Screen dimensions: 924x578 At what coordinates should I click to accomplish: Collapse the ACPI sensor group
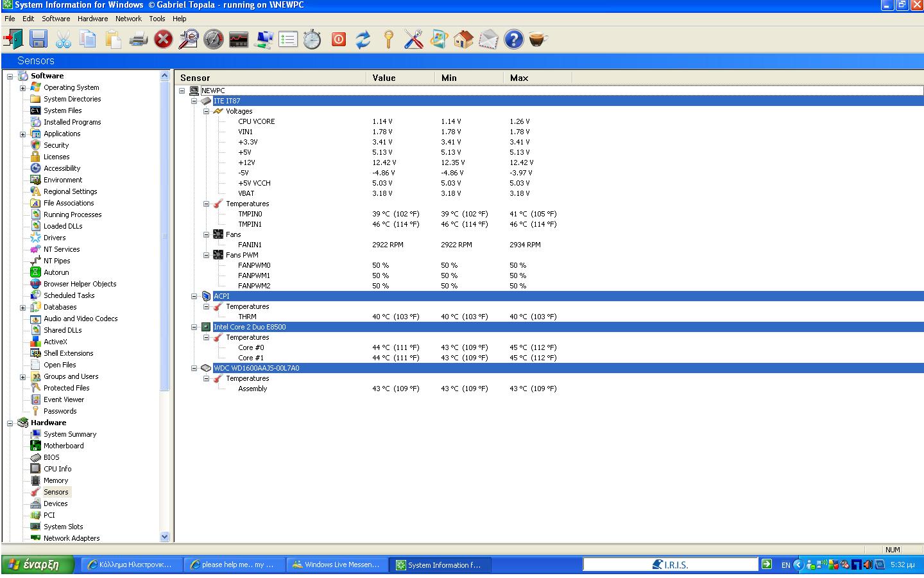point(194,297)
